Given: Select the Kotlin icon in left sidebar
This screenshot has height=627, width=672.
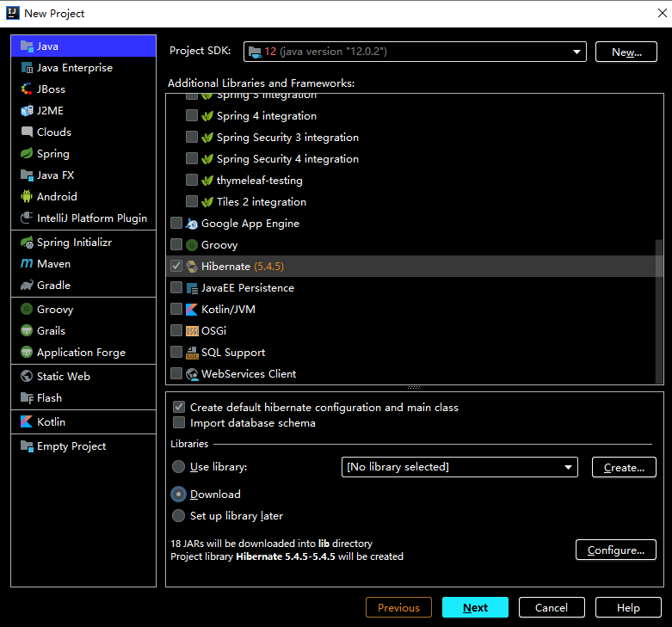Looking at the screenshot, I should 27,421.
